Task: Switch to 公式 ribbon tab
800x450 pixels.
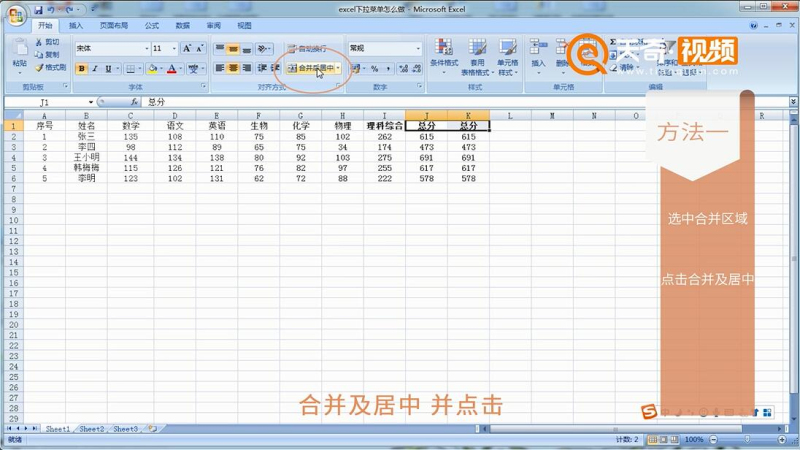Action: click(152, 26)
